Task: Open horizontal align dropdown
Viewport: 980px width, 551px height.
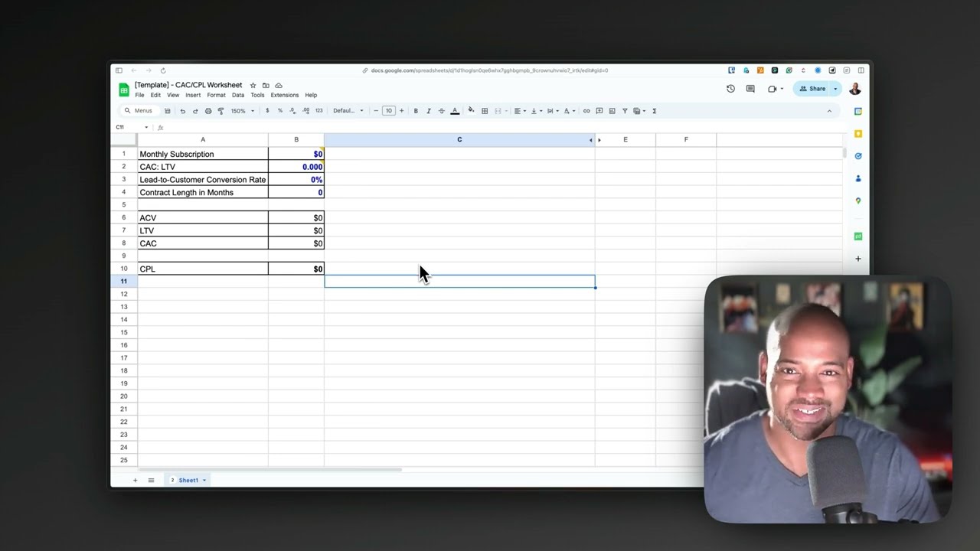Action: pyautogui.click(x=520, y=111)
